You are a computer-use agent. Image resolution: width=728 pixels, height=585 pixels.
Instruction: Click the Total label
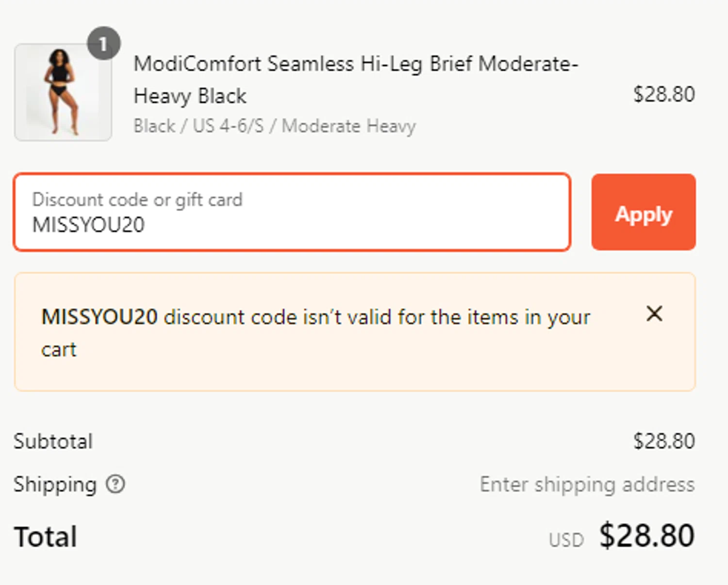pyautogui.click(x=46, y=536)
